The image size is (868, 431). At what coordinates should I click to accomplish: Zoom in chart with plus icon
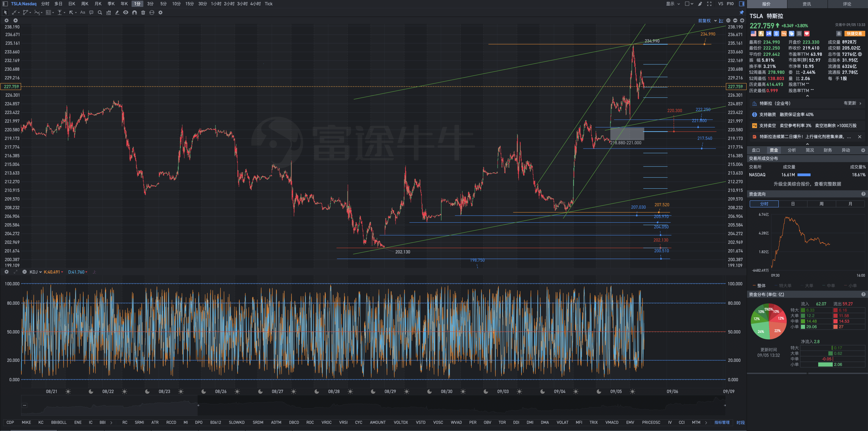tap(742, 21)
